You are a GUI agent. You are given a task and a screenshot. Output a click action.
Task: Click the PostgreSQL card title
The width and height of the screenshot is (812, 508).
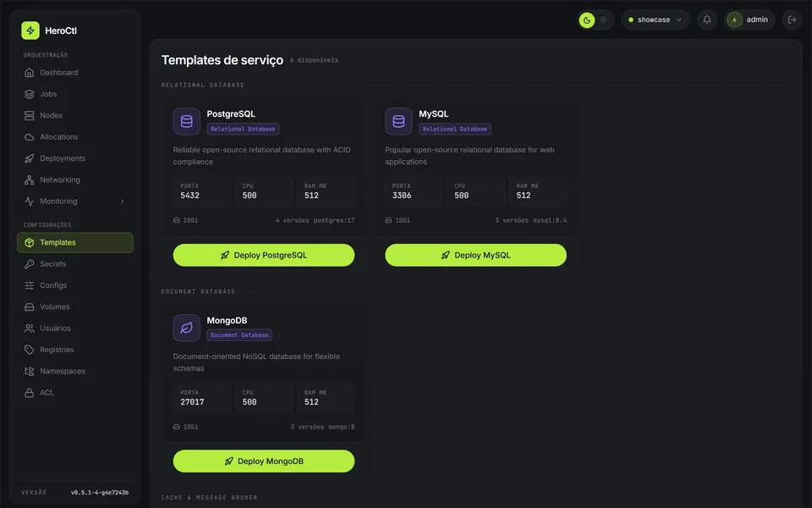pyautogui.click(x=231, y=114)
